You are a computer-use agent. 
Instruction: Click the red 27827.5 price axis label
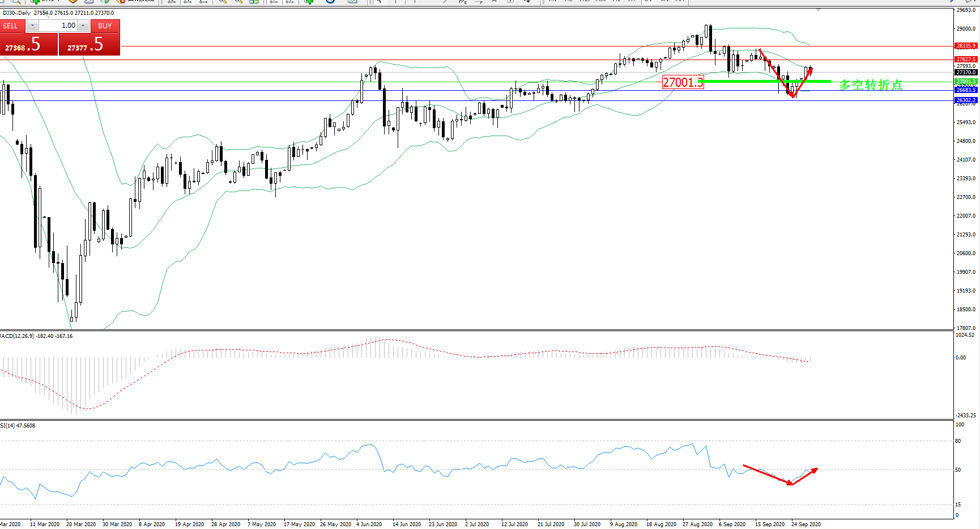coord(966,60)
